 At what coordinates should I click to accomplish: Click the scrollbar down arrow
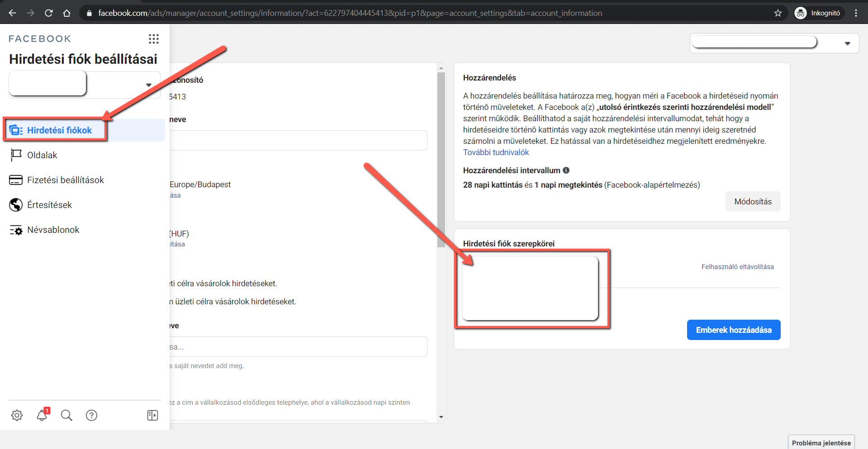coord(441,417)
